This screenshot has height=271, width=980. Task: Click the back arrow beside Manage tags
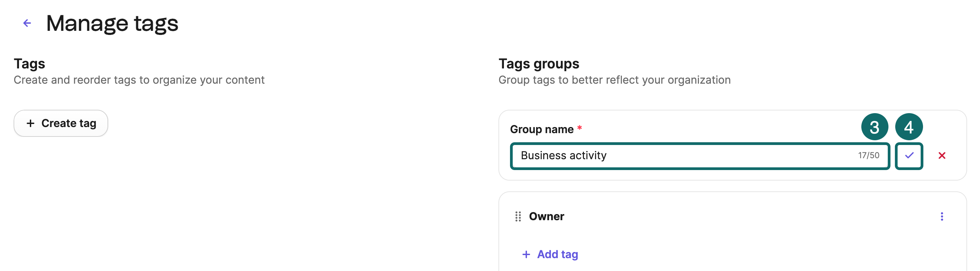(x=27, y=23)
